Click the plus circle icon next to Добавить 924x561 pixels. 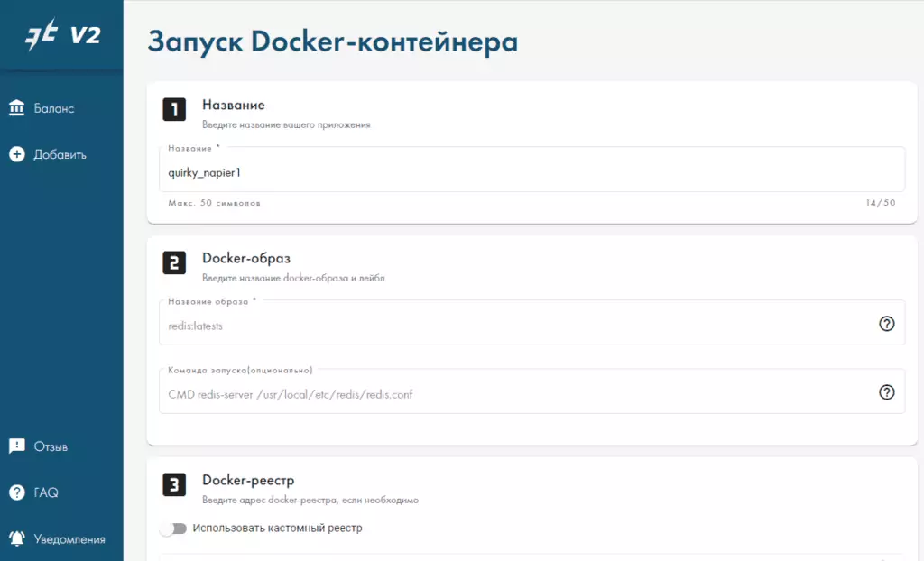[16, 154]
